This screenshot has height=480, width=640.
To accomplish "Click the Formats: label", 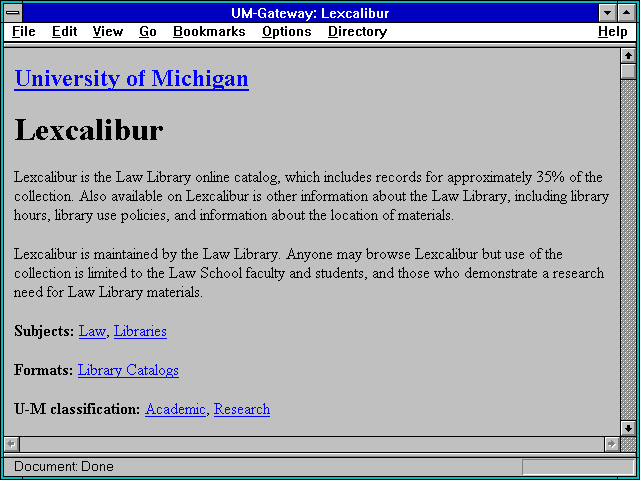I will coord(44,370).
